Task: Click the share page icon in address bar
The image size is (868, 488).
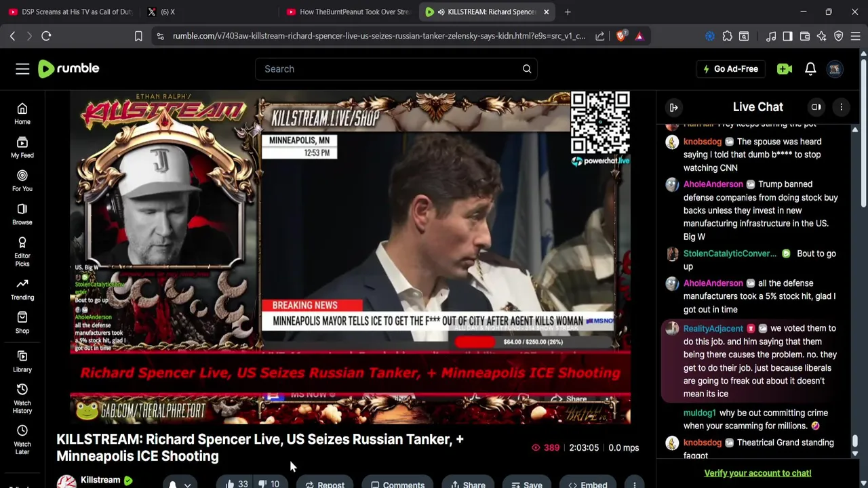Action: pos(600,36)
